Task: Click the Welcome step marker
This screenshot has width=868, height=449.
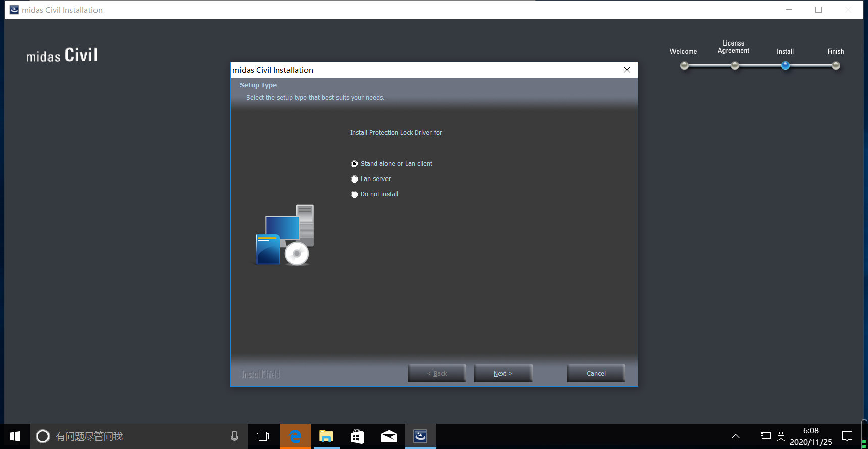Action: coord(684,65)
